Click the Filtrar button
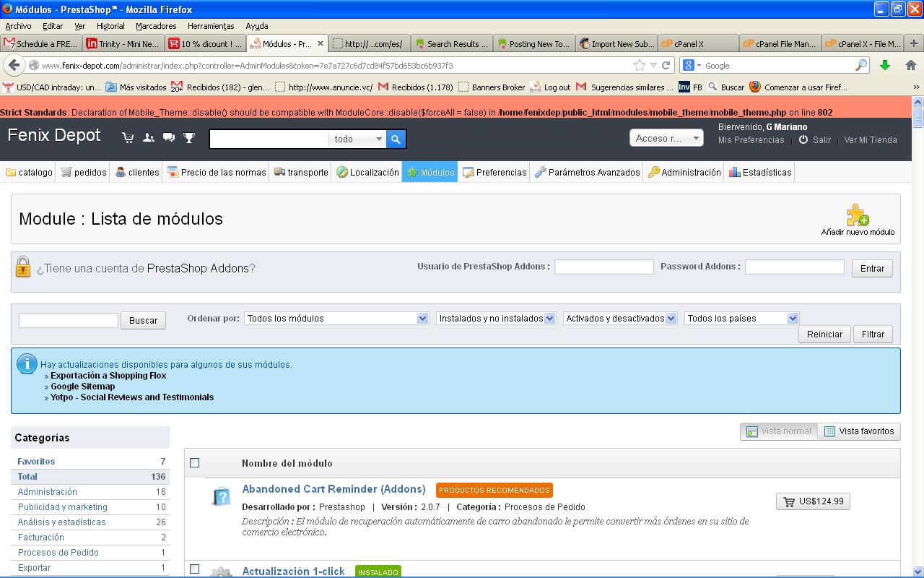This screenshot has height=578, width=924. (x=873, y=334)
